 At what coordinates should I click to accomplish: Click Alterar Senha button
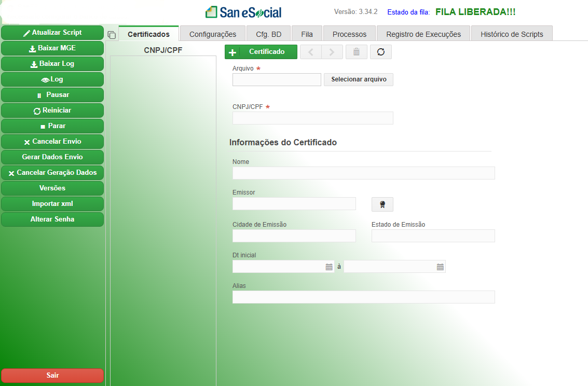(x=52, y=219)
